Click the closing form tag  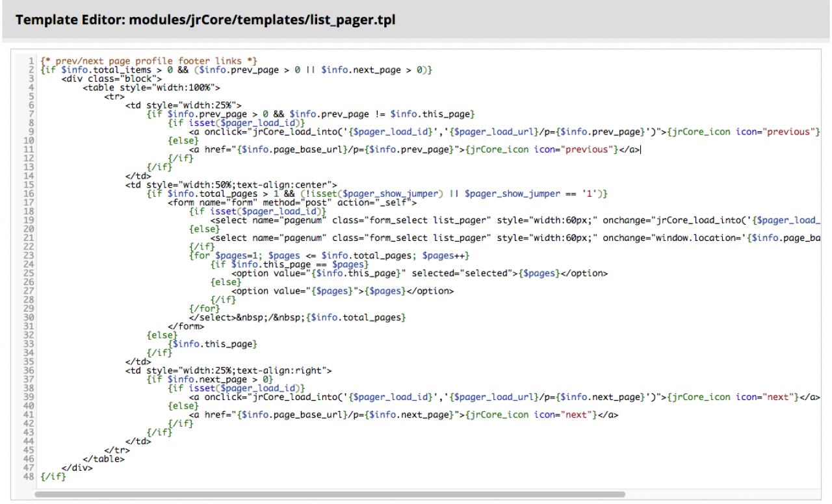coord(186,326)
